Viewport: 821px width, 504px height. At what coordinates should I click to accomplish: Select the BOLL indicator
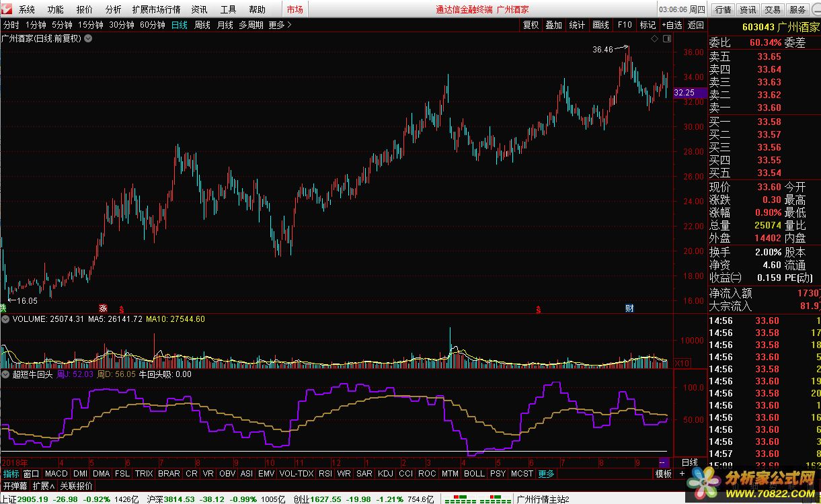474,474
